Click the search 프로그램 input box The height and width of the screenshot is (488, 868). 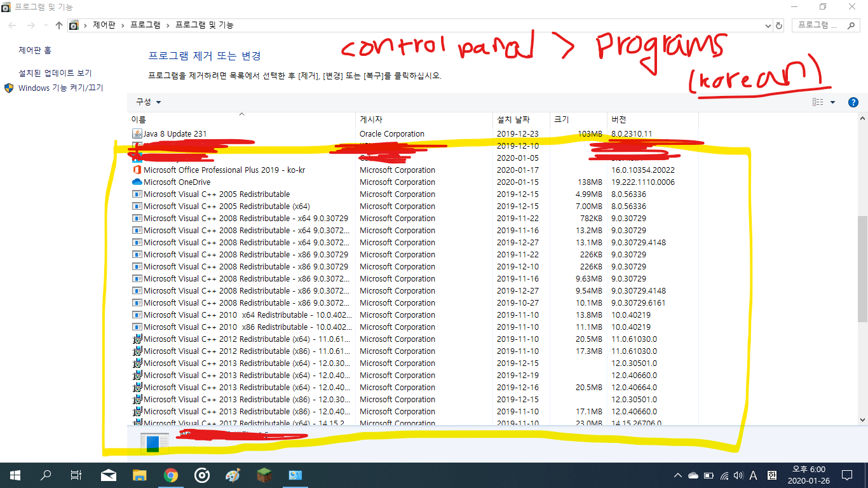826,25
